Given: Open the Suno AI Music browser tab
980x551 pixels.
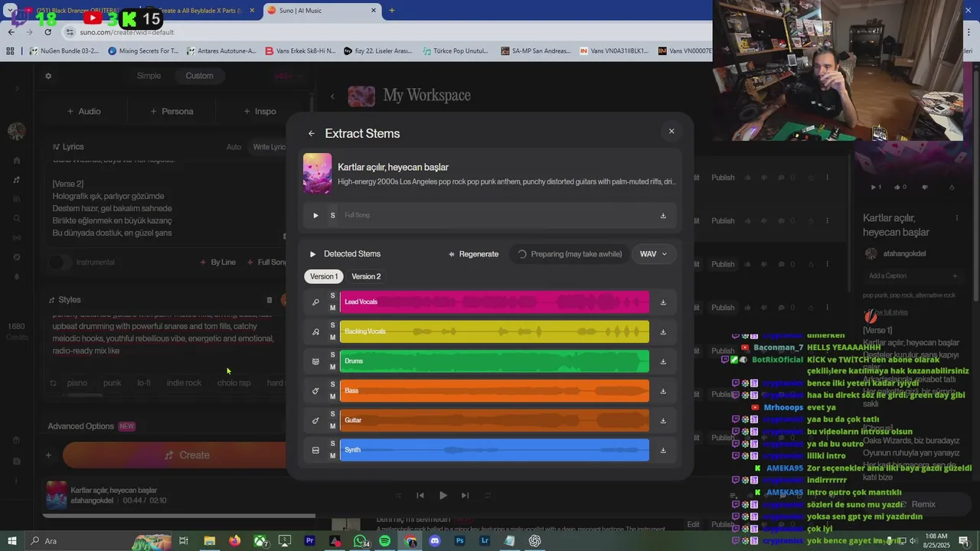Looking at the screenshot, I should (x=322, y=11).
